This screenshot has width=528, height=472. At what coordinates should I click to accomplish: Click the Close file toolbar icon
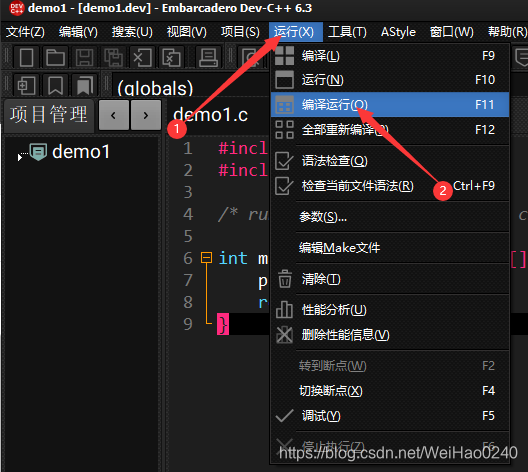click(x=142, y=58)
